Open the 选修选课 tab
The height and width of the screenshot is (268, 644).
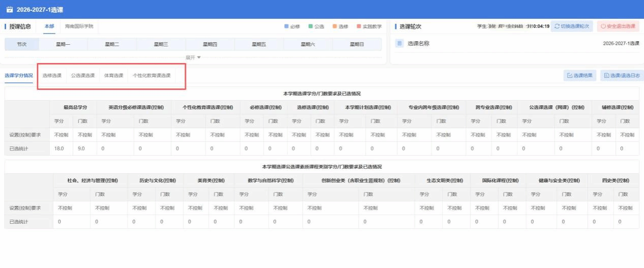coord(52,76)
